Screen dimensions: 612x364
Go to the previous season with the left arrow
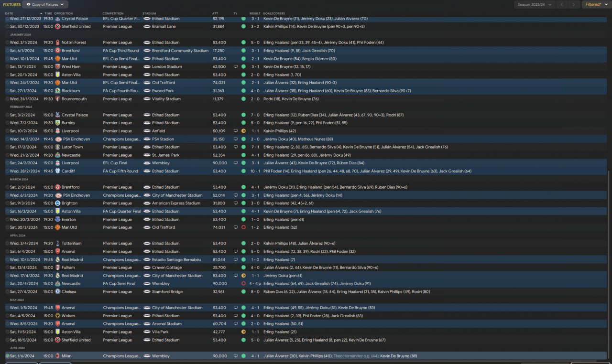click(561, 4)
